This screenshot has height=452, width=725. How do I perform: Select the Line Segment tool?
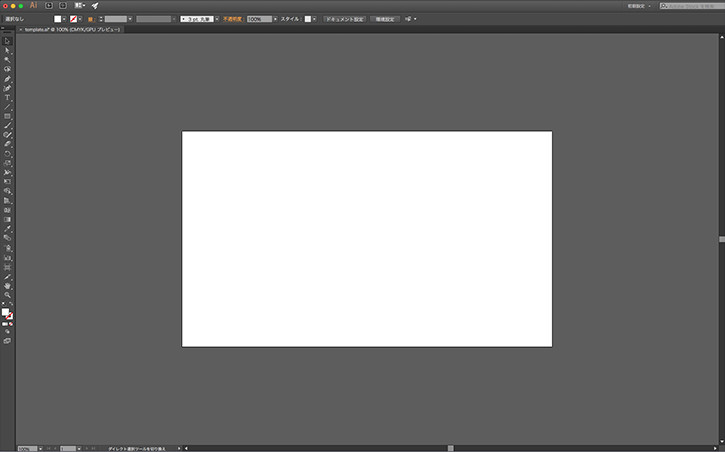[x=7, y=107]
